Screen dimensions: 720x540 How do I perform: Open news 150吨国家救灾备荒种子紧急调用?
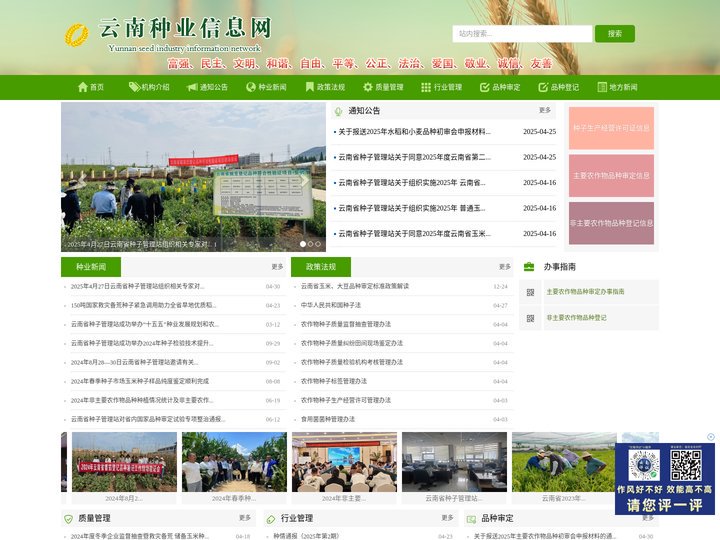143,305
